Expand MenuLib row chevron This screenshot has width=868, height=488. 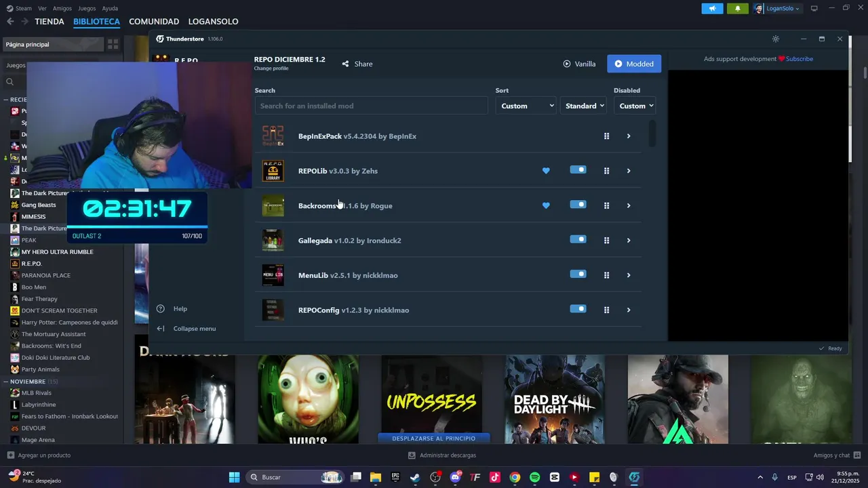pyautogui.click(x=629, y=275)
